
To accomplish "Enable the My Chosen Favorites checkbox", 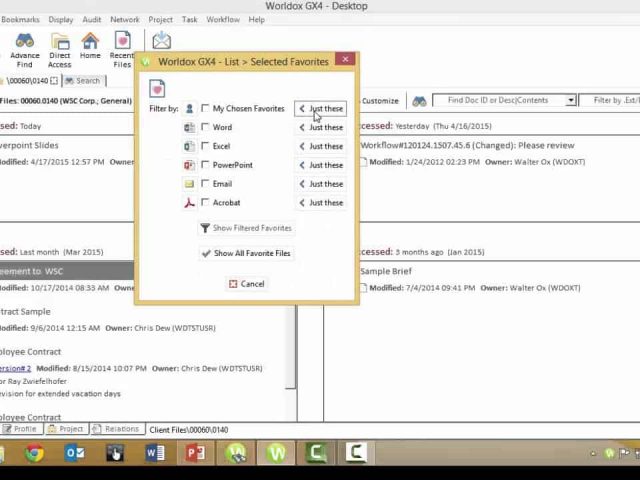I will (205, 108).
